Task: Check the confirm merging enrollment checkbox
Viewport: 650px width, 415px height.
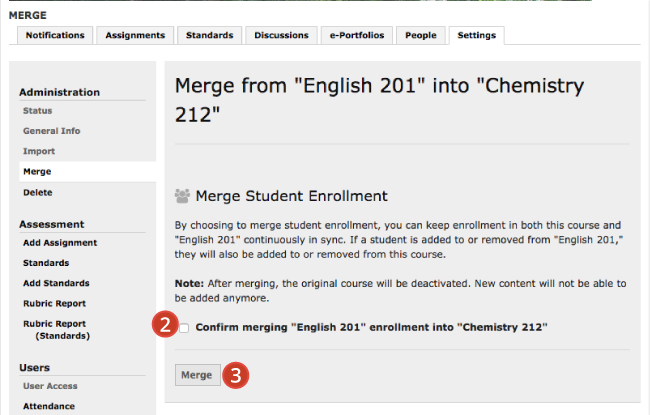Action: [184, 328]
